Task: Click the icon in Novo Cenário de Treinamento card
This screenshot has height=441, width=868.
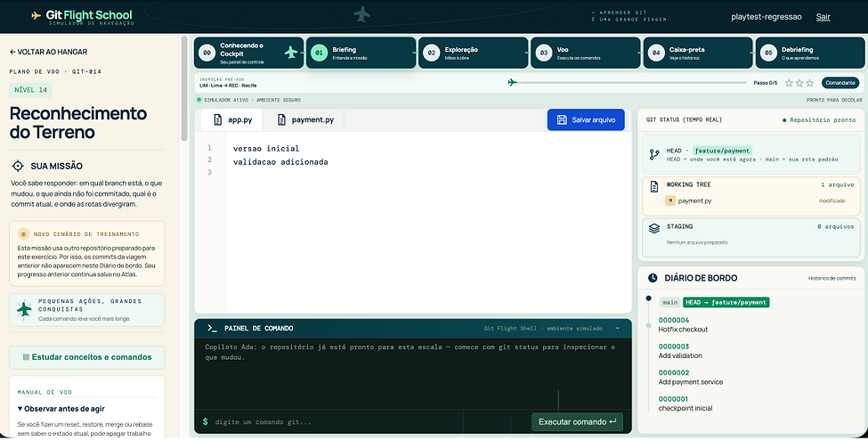Action: (23, 233)
